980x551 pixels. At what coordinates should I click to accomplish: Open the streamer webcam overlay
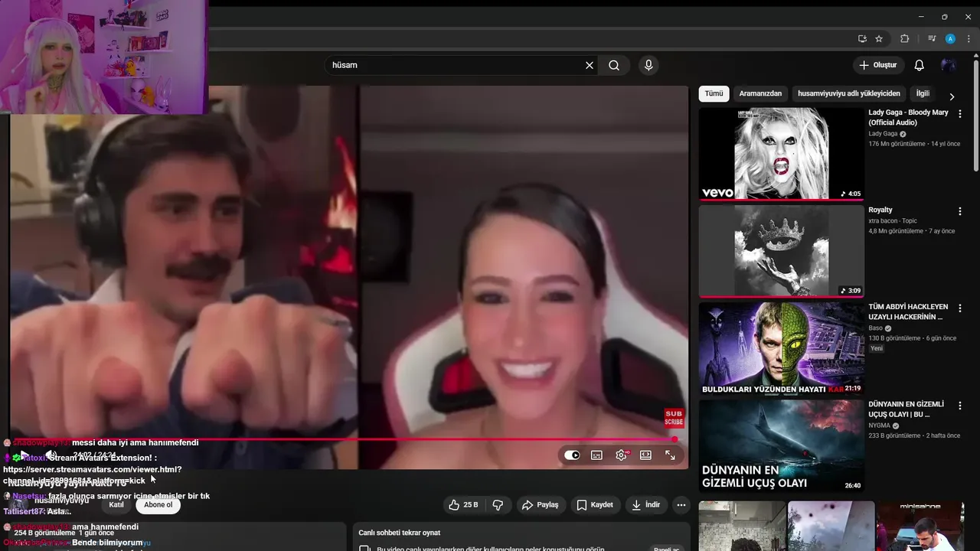point(104,57)
